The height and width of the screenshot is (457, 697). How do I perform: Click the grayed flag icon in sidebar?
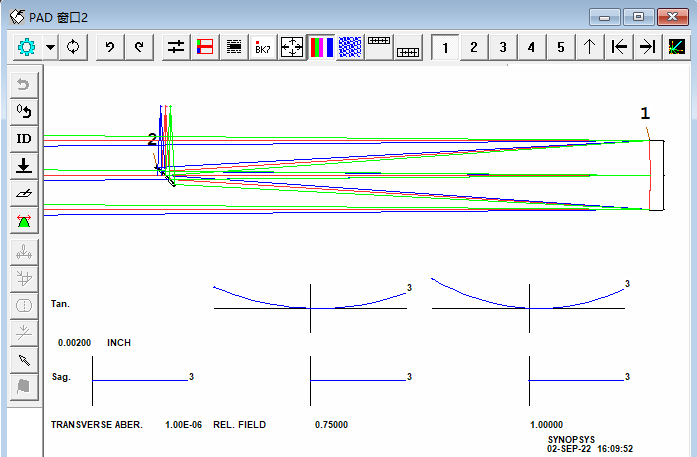[x=24, y=387]
